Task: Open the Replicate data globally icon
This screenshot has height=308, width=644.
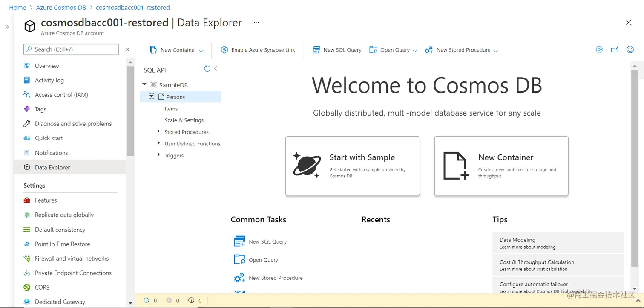Action: 27,215
